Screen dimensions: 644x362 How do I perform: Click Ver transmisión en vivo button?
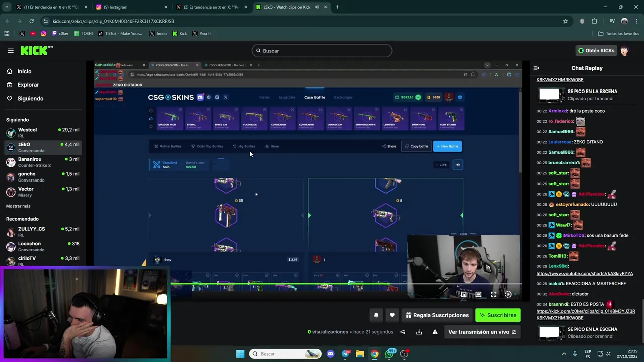click(x=482, y=332)
